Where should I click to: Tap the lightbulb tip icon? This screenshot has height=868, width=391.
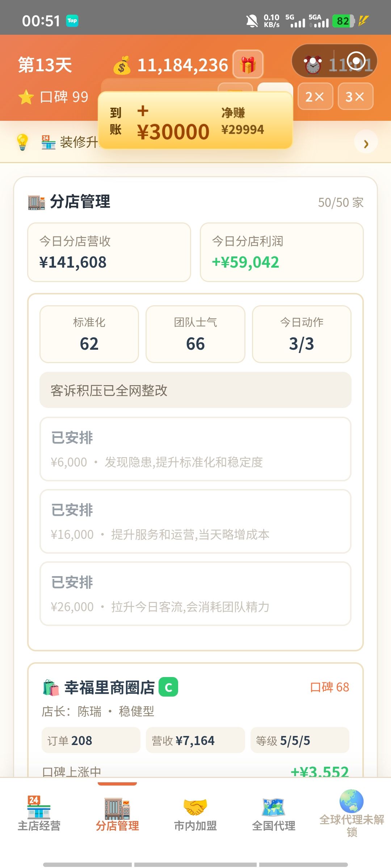pos(22,142)
